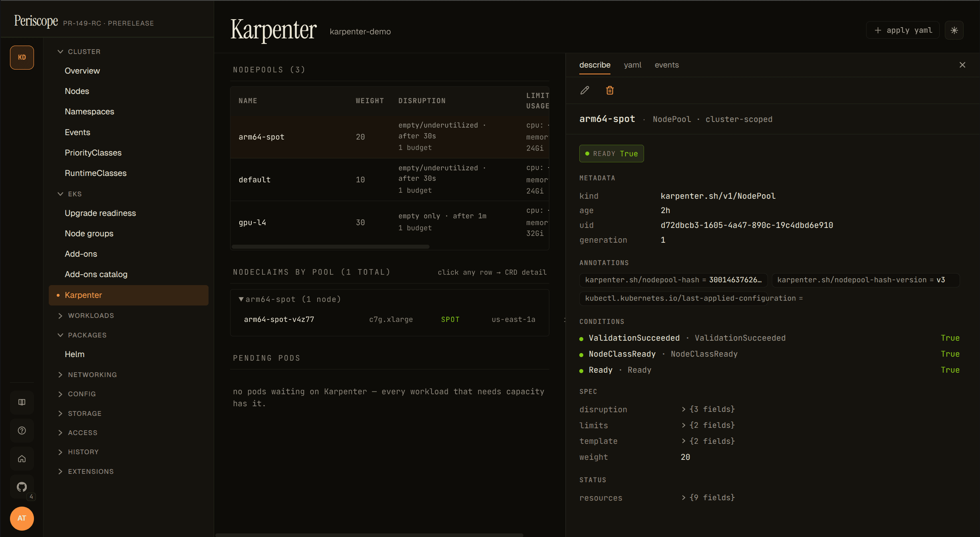Collapse the PACKAGES section
This screenshot has width=980, height=537.
click(82, 335)
